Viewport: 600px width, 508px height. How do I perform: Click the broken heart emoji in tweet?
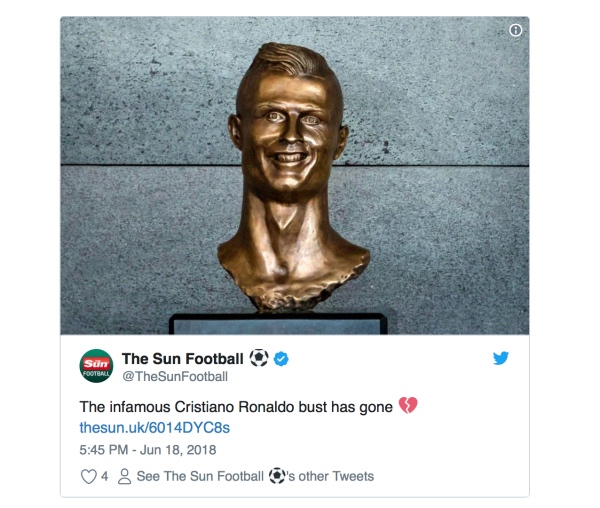tap(407, 405)
